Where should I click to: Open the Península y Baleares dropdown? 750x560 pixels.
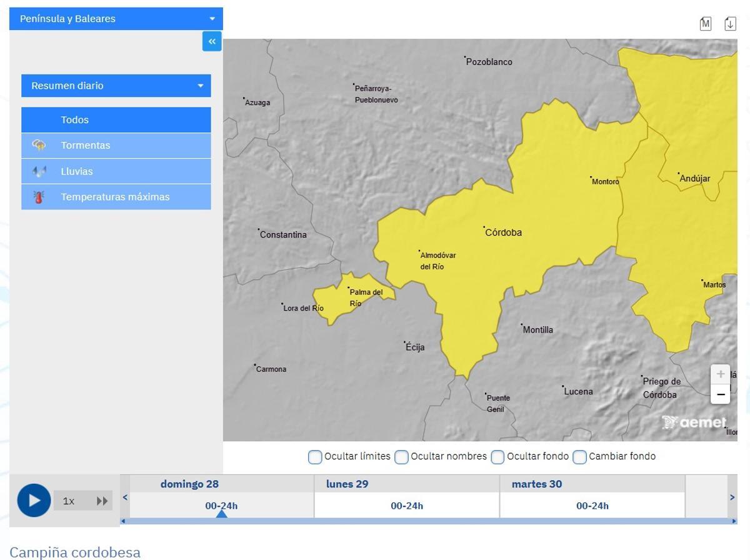[116, 19]
